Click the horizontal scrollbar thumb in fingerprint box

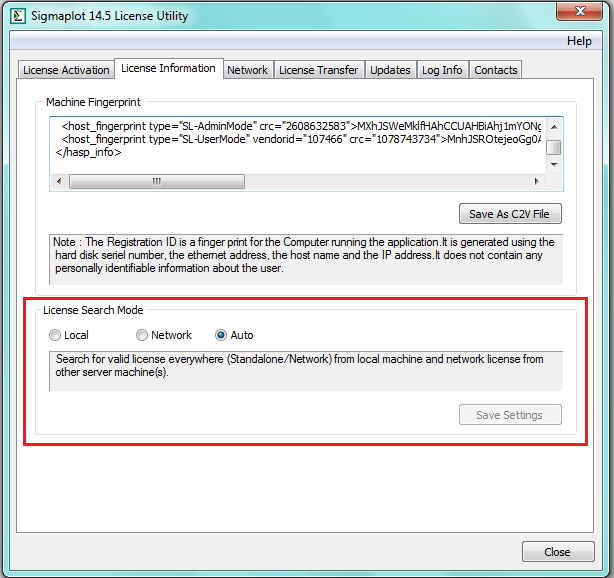(157, 181)
